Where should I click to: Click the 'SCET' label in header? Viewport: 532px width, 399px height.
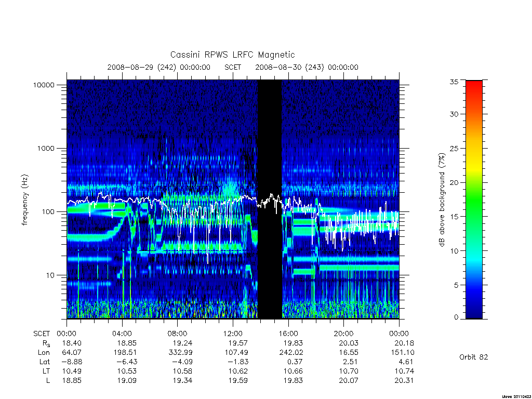point(233,67)
